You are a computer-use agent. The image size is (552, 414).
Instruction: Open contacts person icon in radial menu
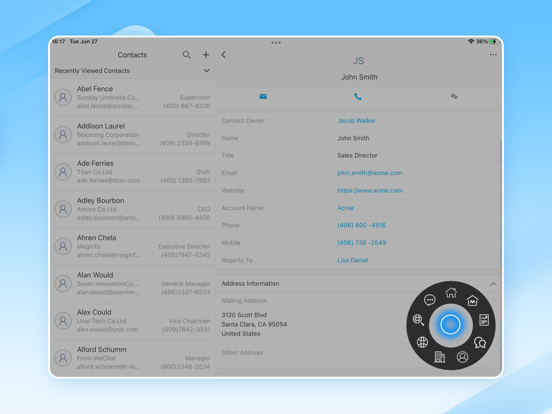[462, 357]
